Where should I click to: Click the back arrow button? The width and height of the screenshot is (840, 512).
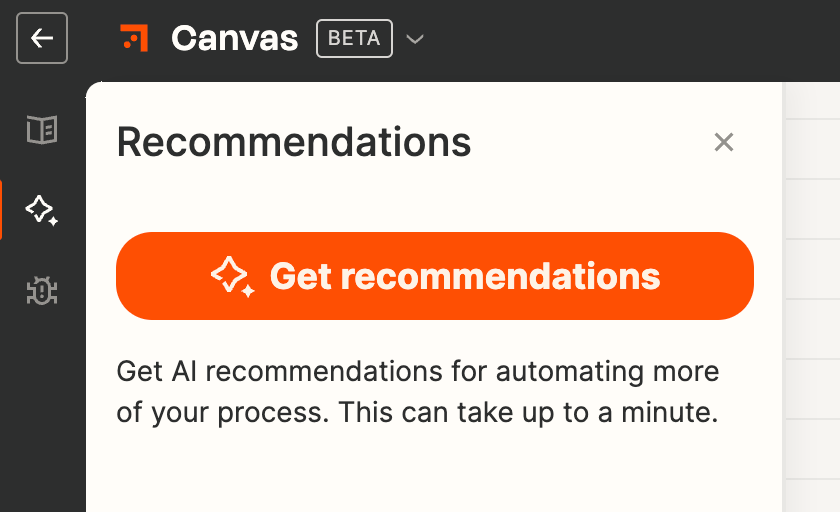[42, 39]
